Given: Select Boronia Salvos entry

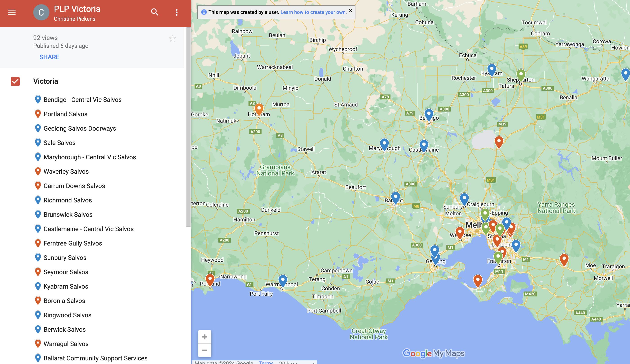Looking at the screenshot, I should point(64,300).
